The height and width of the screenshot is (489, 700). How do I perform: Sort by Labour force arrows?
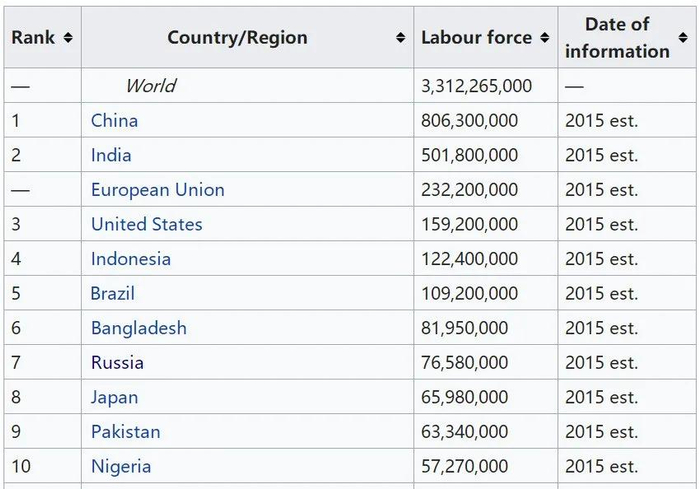pos(545,38)
